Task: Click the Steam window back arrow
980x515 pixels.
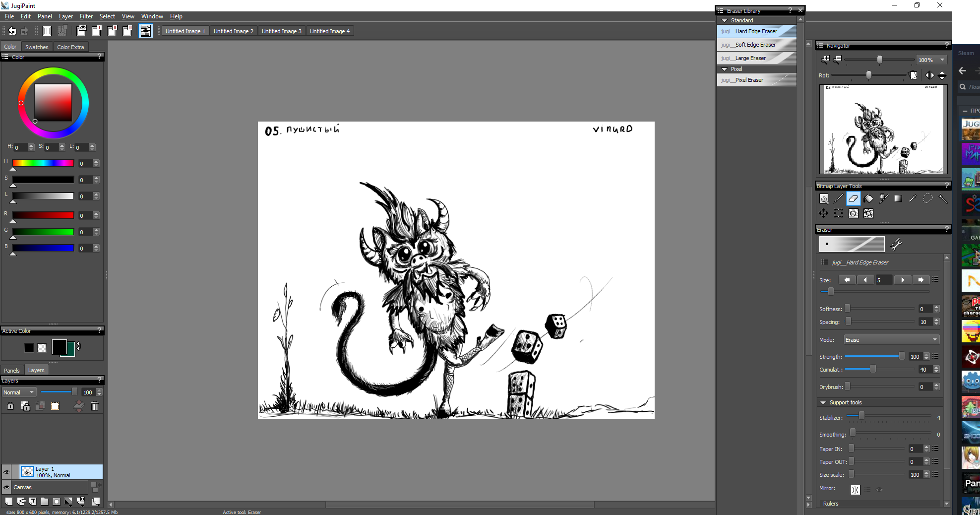Action: point(963,71)
